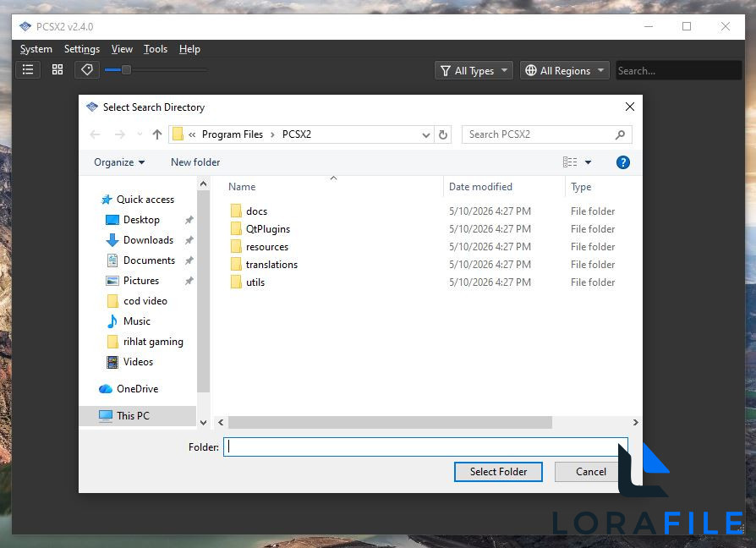Click the pin icon next to Desktop
This screenshot has height=548, width=756.
[x=189, y=220]
